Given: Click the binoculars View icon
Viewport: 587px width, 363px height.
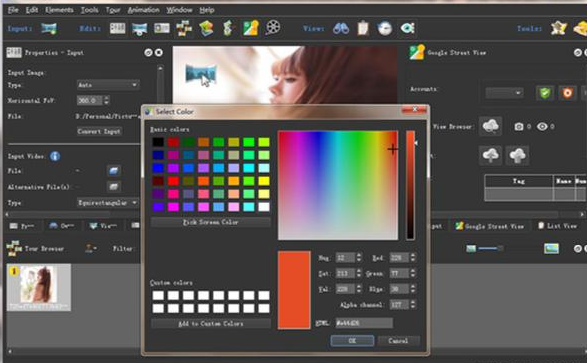Looking at the screenshot, I should coord(341,28).
